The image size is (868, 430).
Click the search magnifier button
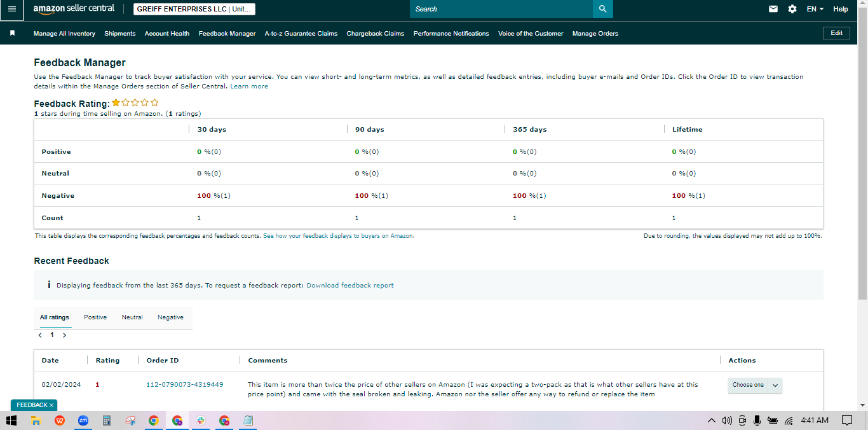tap(603, 9)
